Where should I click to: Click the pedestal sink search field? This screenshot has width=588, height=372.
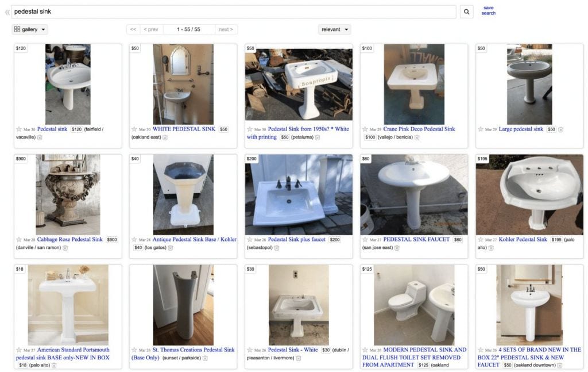233,11
